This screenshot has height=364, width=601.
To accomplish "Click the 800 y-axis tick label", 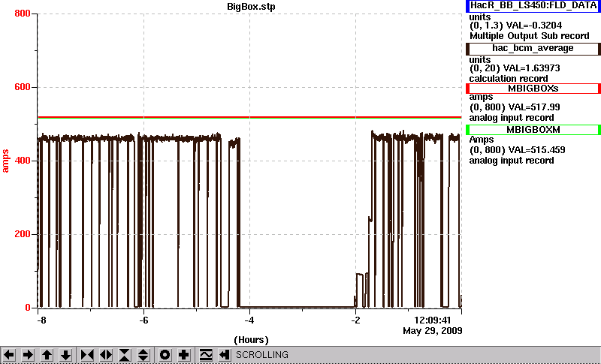I will point(23,14).
